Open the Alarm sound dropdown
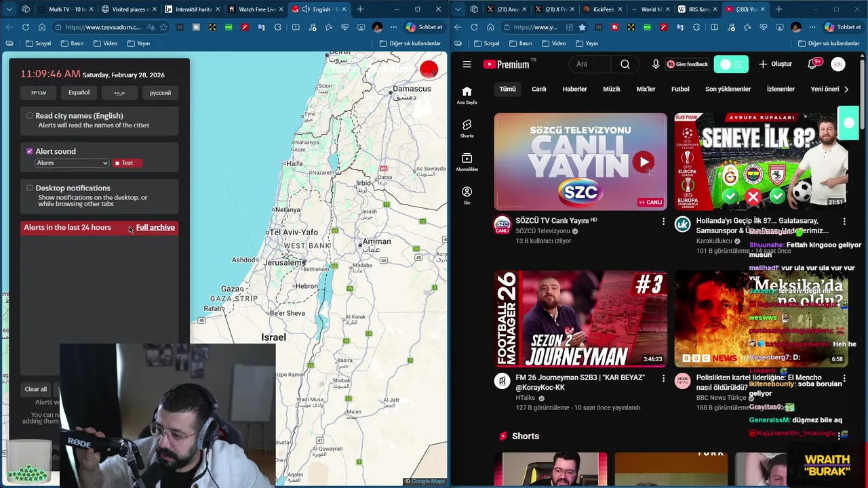 pyautogui.click(x=72, y=163)
